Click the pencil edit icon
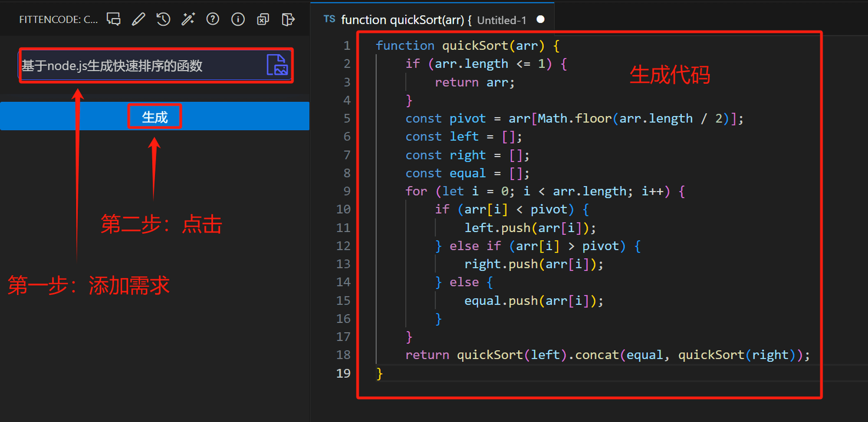Viewport: 868px width, 422px height. (x=138, y=19)
